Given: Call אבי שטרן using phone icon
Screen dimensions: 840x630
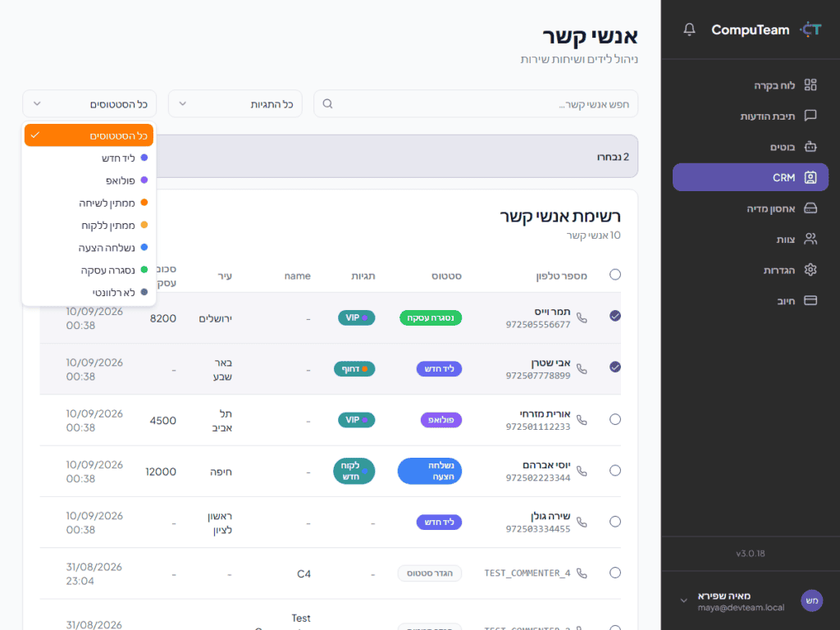Looking at the screenshot, I should tap(582, 369).
